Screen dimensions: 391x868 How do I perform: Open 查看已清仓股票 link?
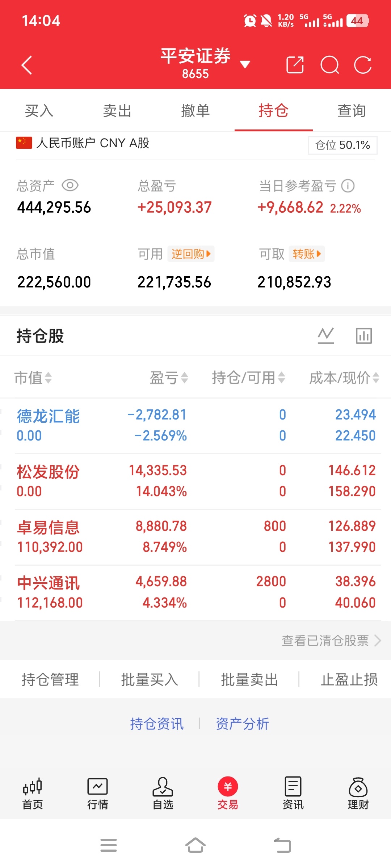pyautogui.click(x=325, y=641)
